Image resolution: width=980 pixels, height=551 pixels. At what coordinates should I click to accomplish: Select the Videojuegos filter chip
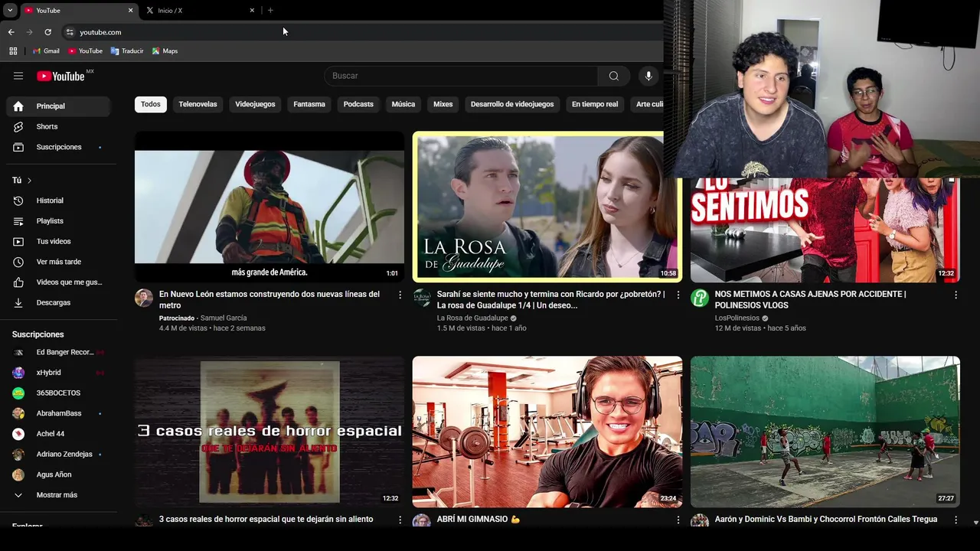pyautogui.click(x=255, y=104)
